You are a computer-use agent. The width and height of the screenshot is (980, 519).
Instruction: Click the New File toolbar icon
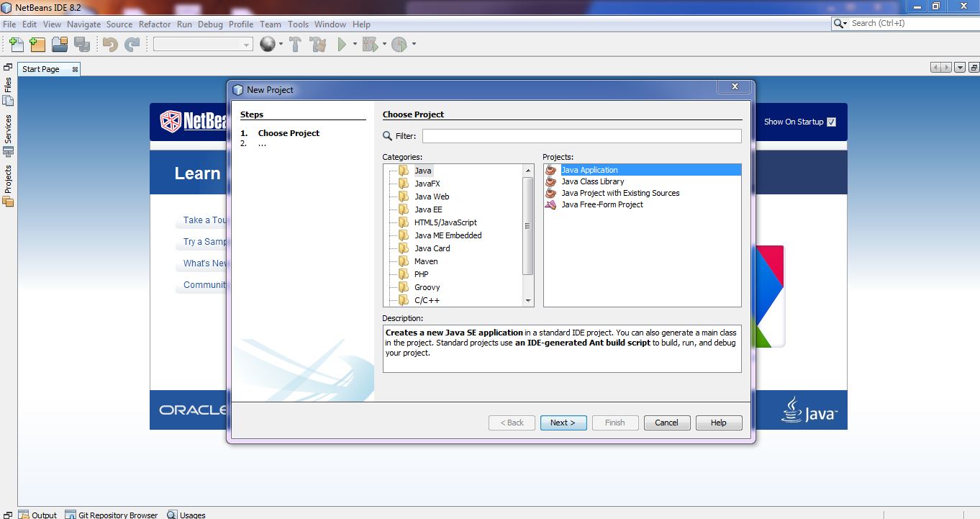16,45
